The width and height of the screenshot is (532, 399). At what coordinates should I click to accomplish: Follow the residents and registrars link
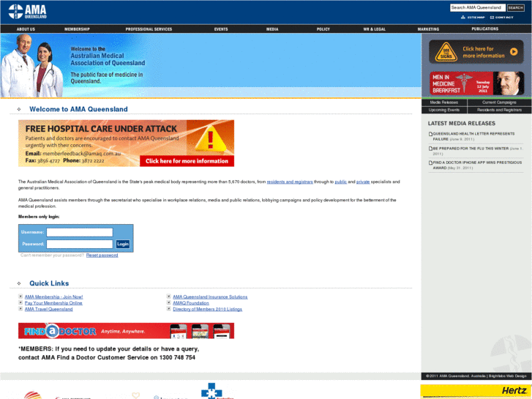tap(290, 182)
